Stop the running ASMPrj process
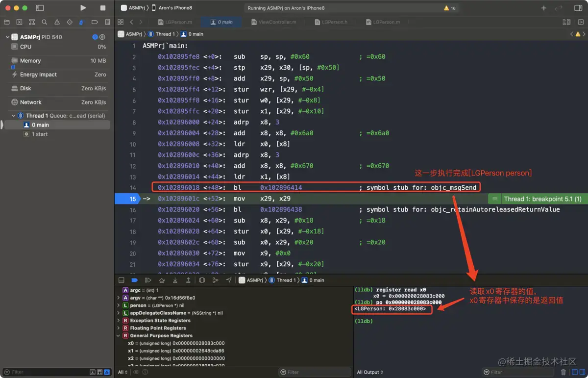The height and width of the screenshot is (378, 588). [x=103, y=8]
